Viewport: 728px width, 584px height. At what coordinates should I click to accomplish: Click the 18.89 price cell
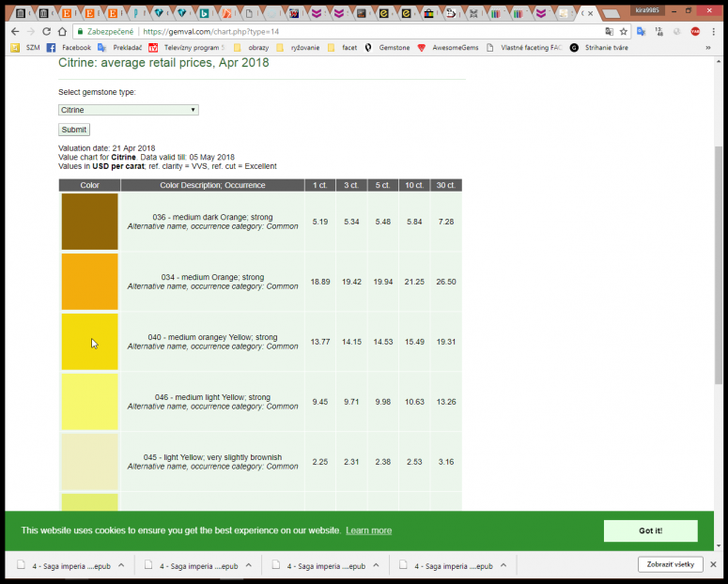[320, 282]
